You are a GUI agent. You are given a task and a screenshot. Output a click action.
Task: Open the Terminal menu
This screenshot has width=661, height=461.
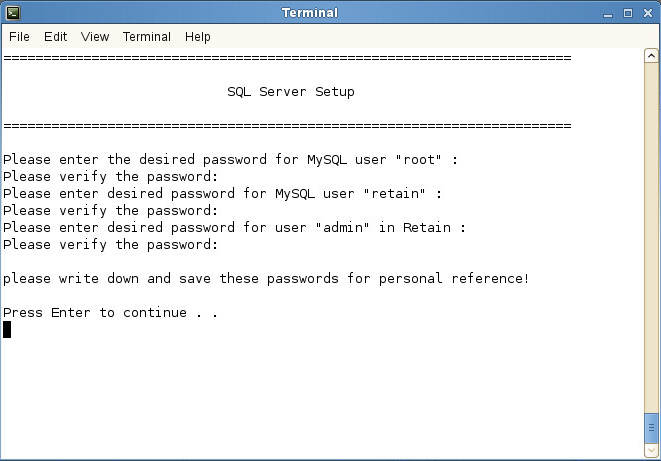147,37
